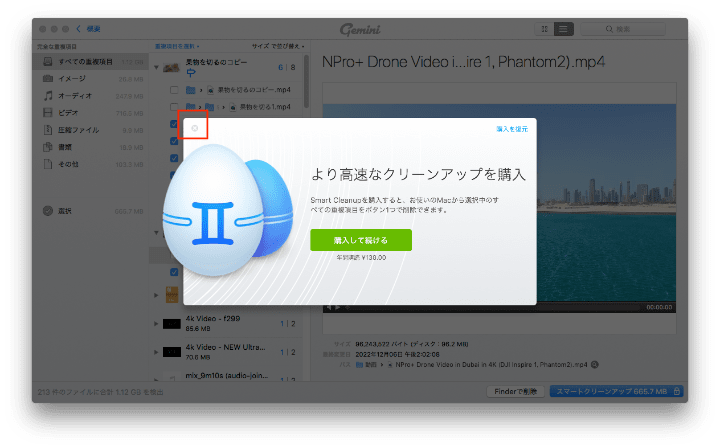Click the Finderで削除 button
The height and width of the screenshot is (448, 720).
coord(515,392)
